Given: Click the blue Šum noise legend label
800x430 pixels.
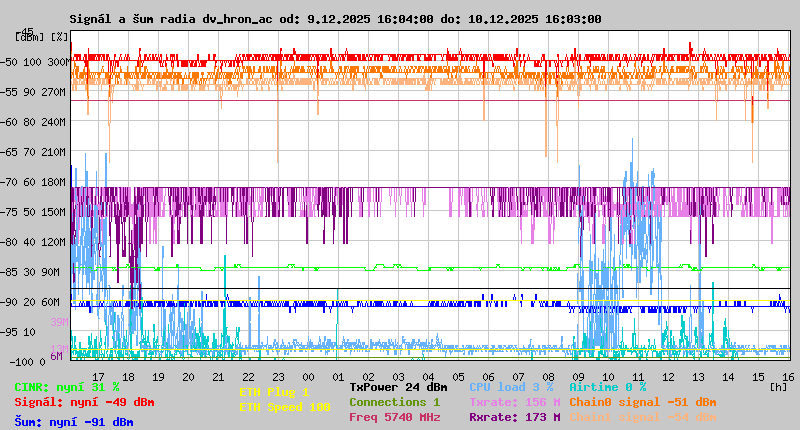Looking at the screenshot, I should pyautogui.click(x=74, y=422).
